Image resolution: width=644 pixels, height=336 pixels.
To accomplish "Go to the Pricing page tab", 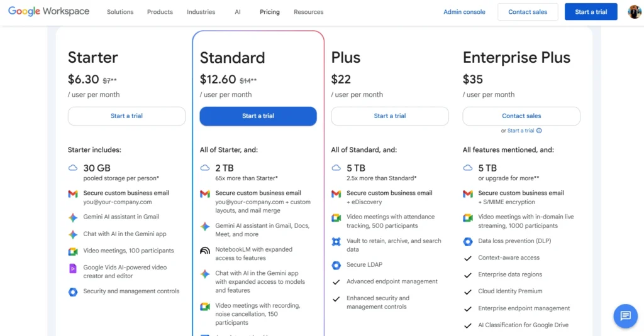I will click(x=270, y=12).
